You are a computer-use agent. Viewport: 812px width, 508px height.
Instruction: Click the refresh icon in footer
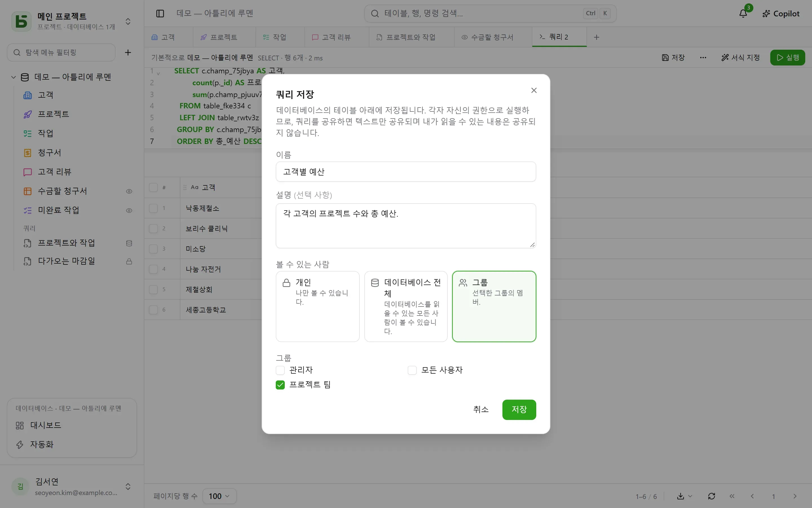[x=711, y=496]
